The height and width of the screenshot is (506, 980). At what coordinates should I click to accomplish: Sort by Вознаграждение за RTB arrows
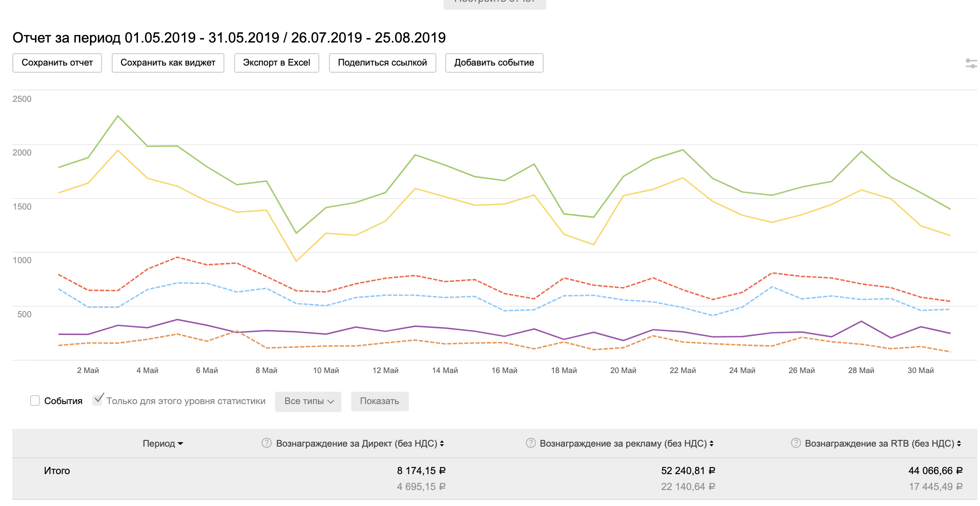point(959,444)
